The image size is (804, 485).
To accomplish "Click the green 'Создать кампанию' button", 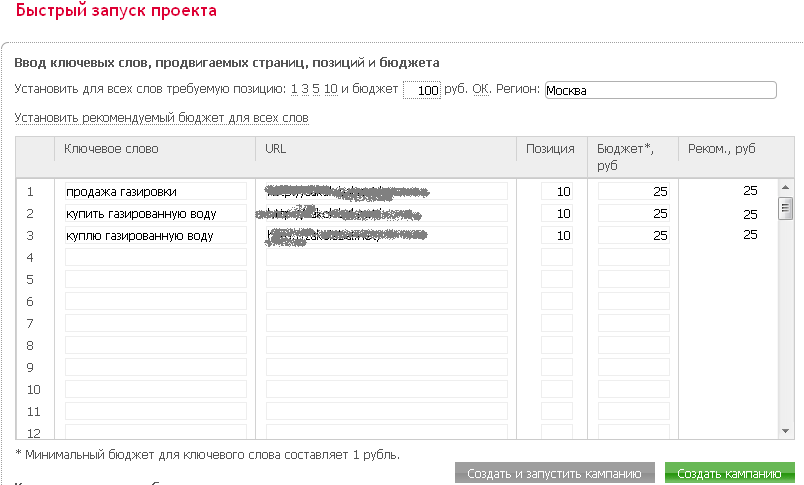I will 729,474.
